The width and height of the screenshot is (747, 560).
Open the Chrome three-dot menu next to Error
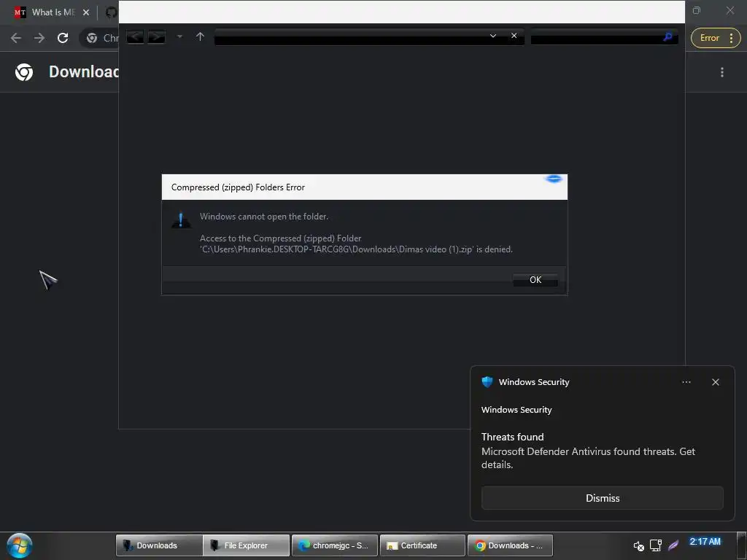pos(731,38)
